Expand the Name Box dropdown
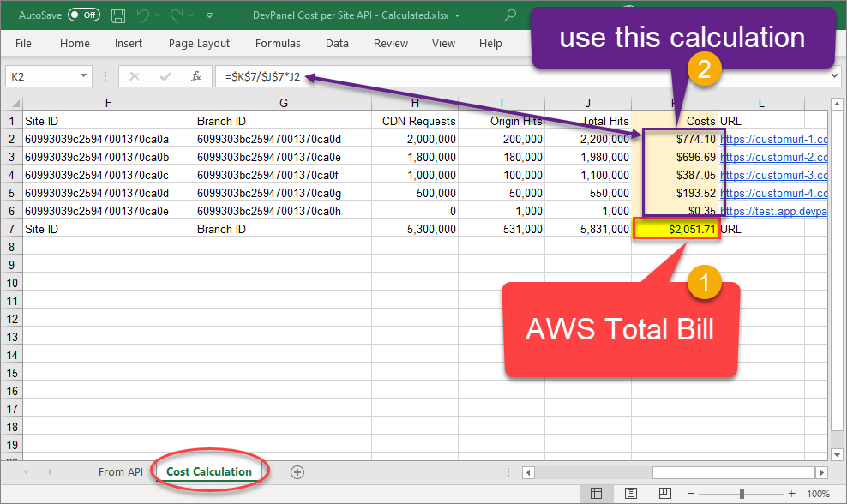 83,76
